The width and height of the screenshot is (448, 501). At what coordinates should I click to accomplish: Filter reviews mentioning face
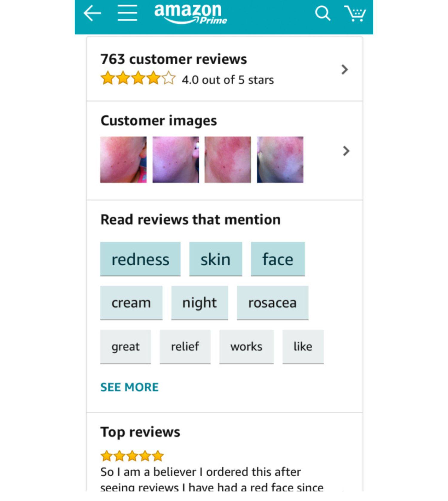(277, 259)
